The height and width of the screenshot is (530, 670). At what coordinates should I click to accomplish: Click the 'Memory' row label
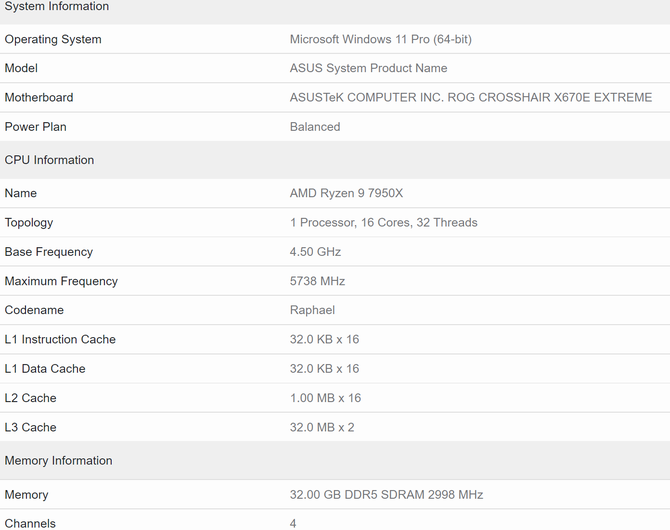pyautogui.click(x=26, y=495)
